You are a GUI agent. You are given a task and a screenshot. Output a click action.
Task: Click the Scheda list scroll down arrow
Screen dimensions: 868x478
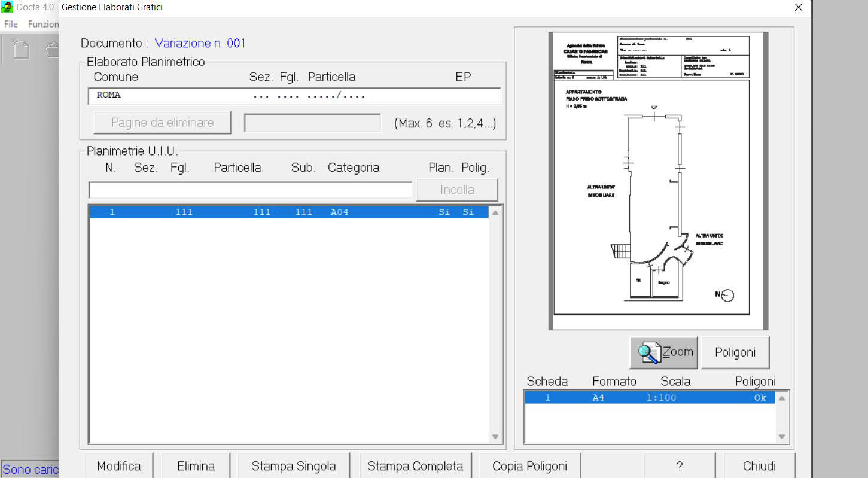point(781,437)
